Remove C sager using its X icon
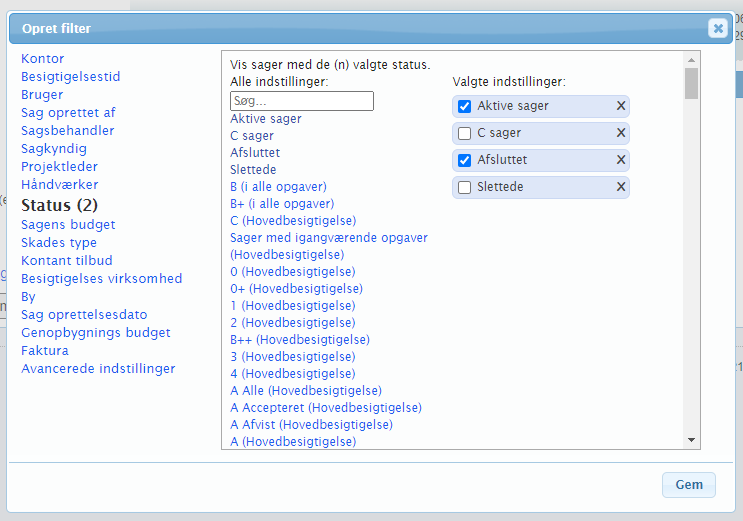The width and height of the screenshot is (743, 521). [620, 133]
